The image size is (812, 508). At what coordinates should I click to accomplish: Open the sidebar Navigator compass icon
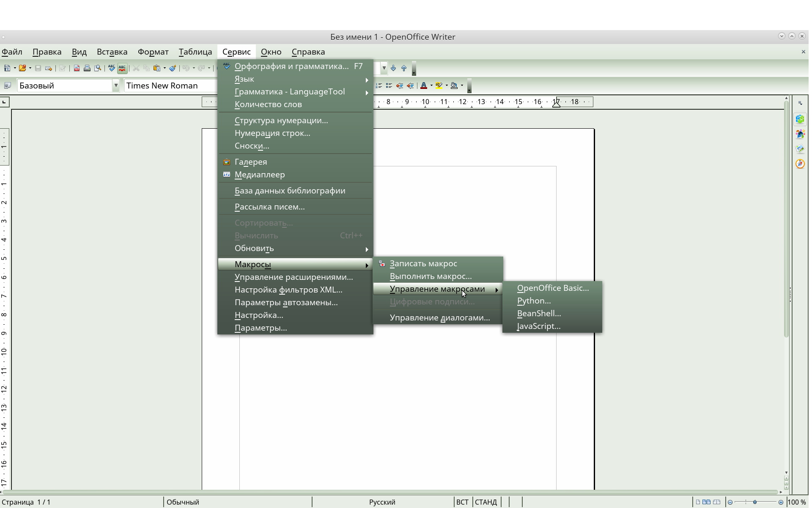click(x=800, y=164)
